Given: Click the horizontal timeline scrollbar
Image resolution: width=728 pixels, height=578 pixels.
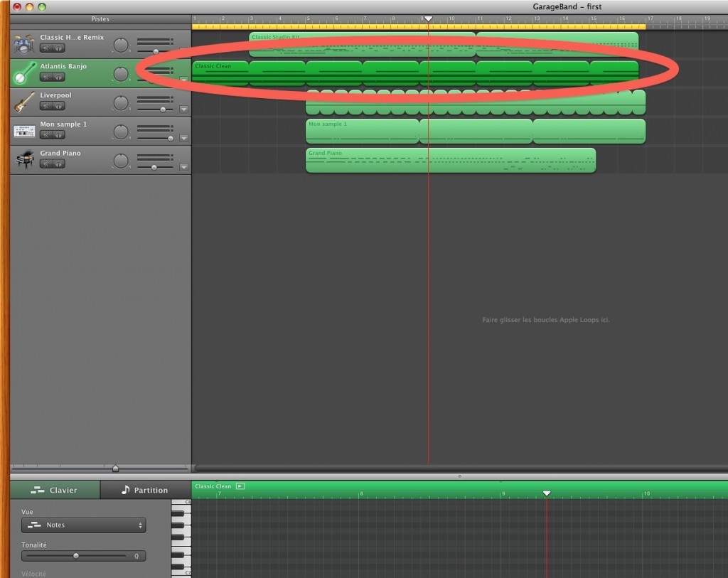Looking at the screenshot, I should [x=461, y=468].
